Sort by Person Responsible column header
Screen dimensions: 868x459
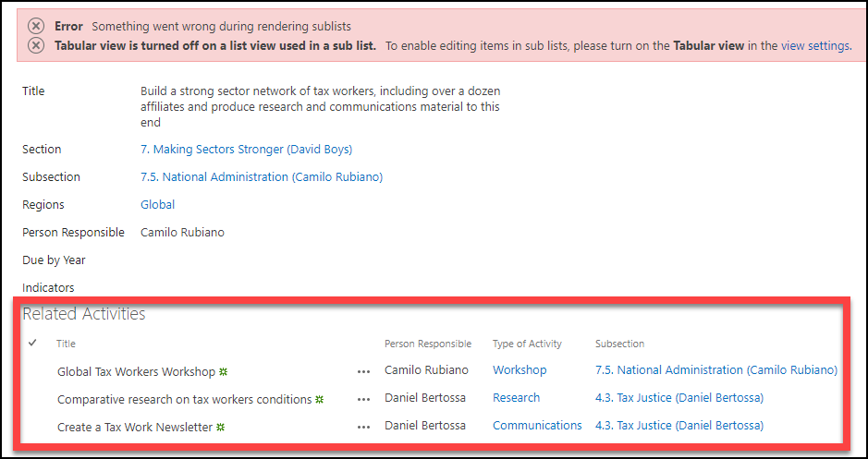point(427,344)
